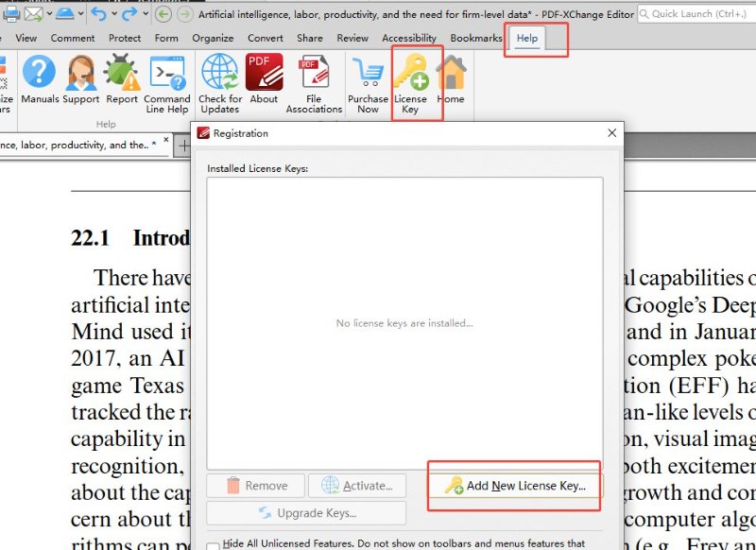This screenshot has height=550, width=756.
Task: Click the Activate button in Registration dialog
Action: pyautogui.click(x=356, y=486)
